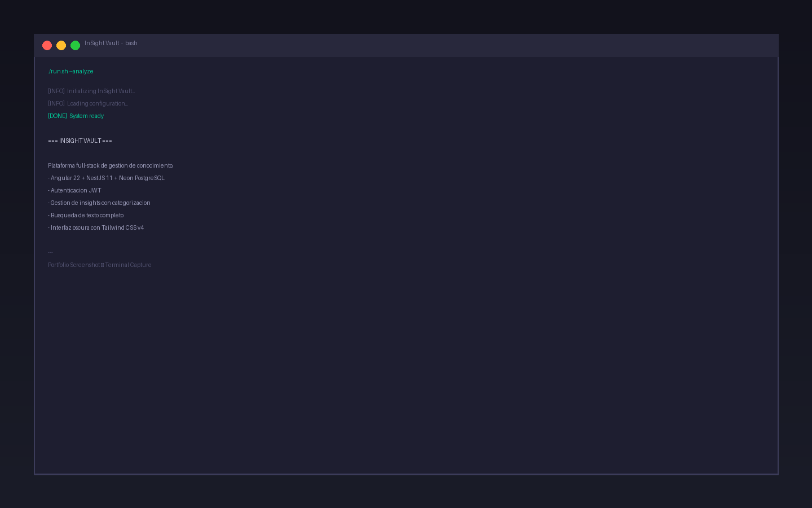Image resolution: width=812 pixels, height=508 pixels.
Task: Click the 'Angular 22 + NestJS 11' stack line
Action: tap(106, 178)
